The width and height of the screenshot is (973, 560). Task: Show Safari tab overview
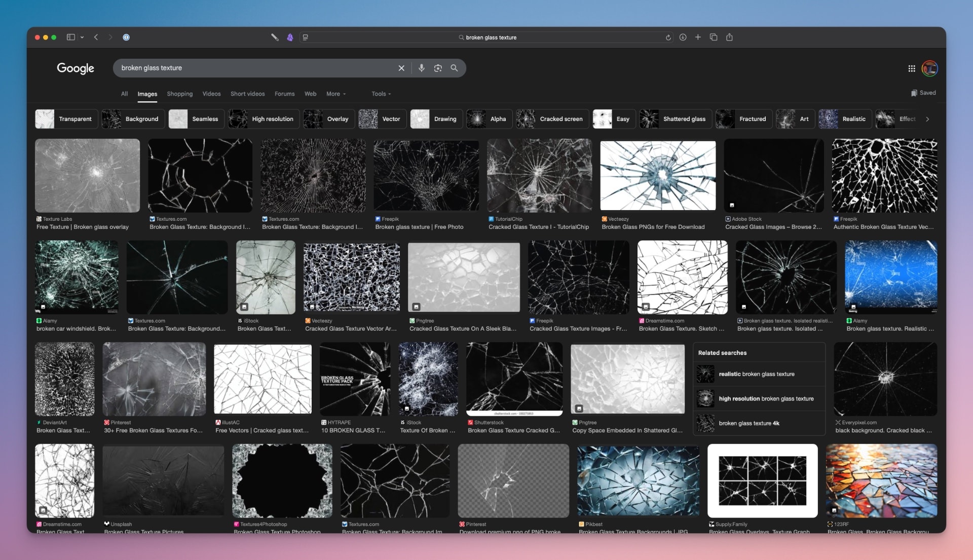714,37
